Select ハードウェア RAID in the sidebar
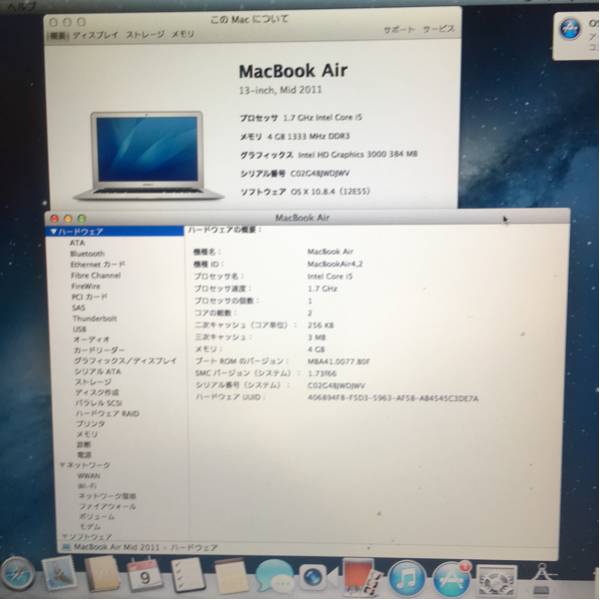 (x=108, y=413)
